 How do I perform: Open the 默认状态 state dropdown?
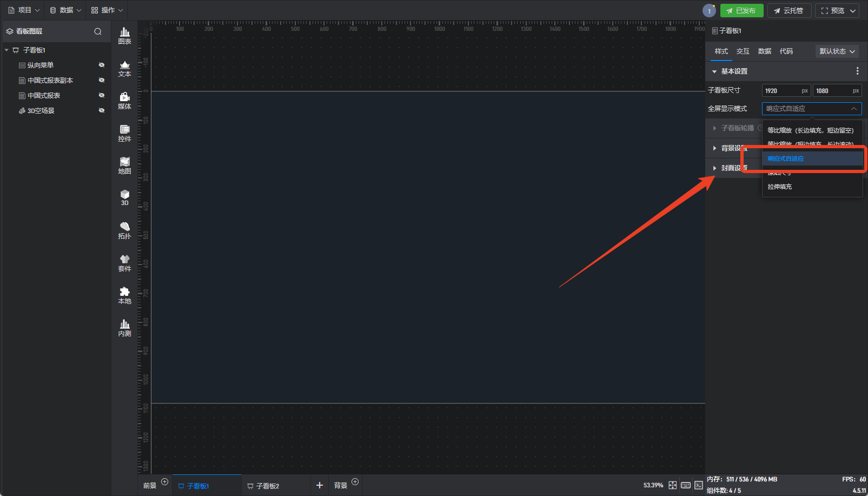837,51
